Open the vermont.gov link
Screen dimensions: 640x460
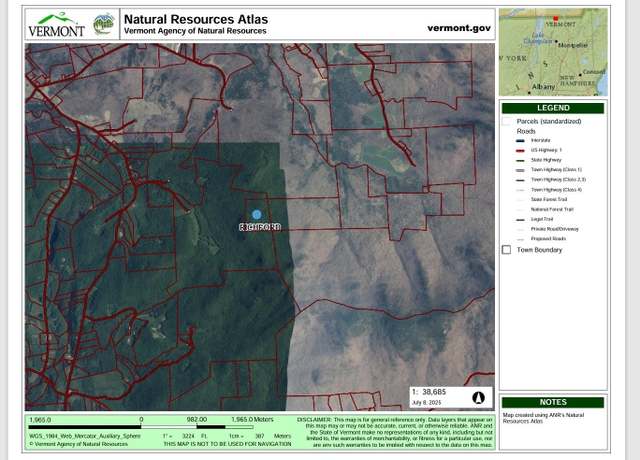point(459,28)
